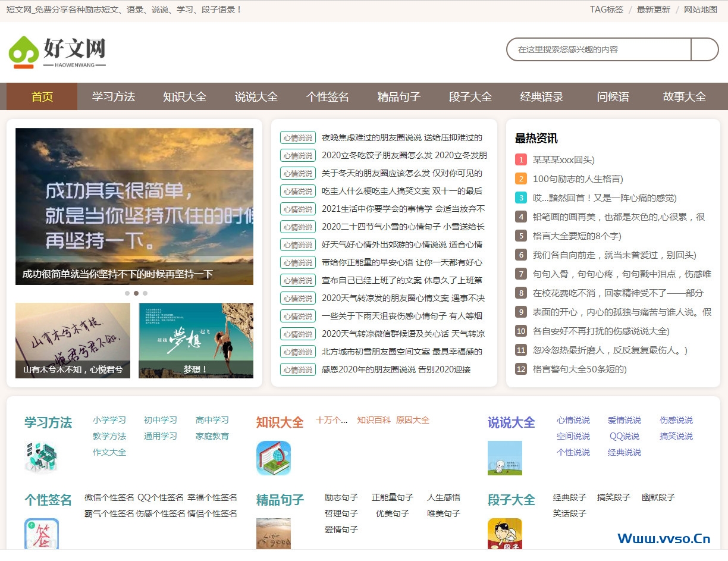
Task: Open the 小学学习 link
Action: tap(109, 419)
